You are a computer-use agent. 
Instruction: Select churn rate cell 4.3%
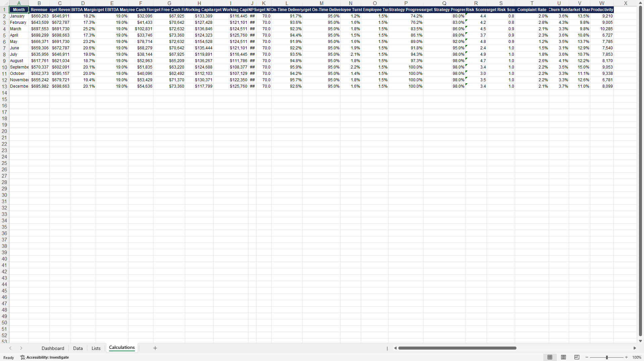click(559, 22)
